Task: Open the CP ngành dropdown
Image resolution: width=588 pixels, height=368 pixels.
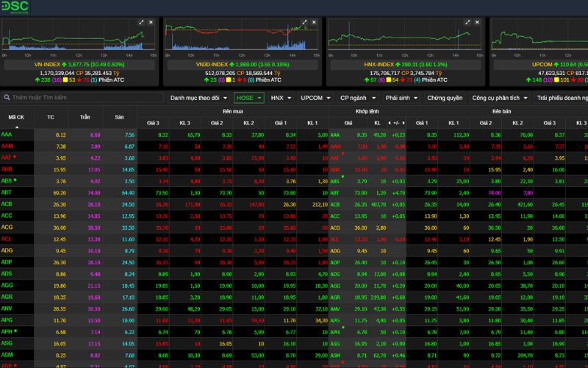Action: click(358, 98)
